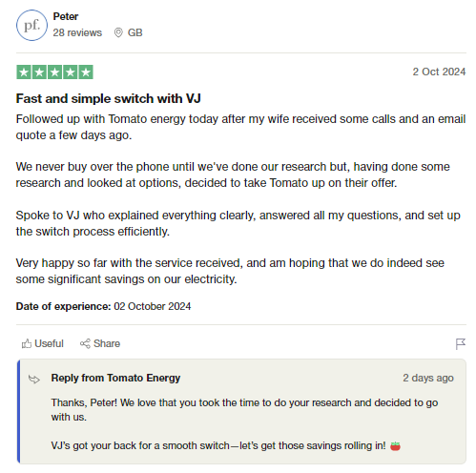The width and height of the screenshot is (476, 473).
Task: Click the reply arrow icon
Action: click(34, 379)
